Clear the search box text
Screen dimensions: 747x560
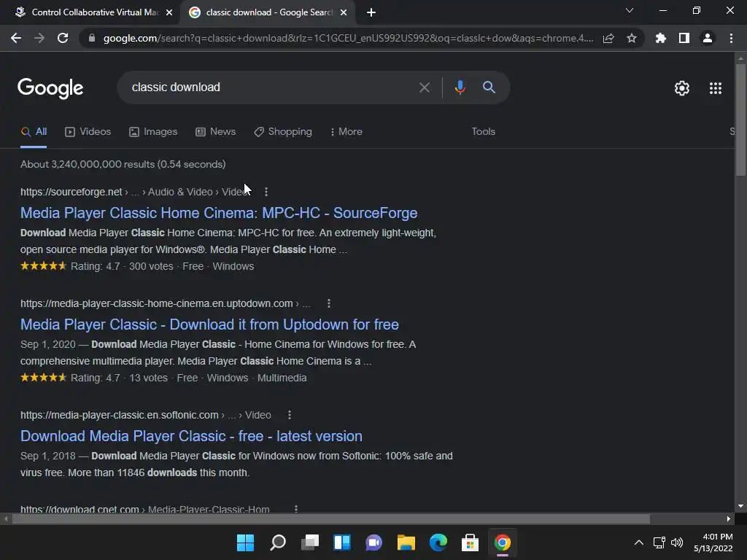coord(424,87)
